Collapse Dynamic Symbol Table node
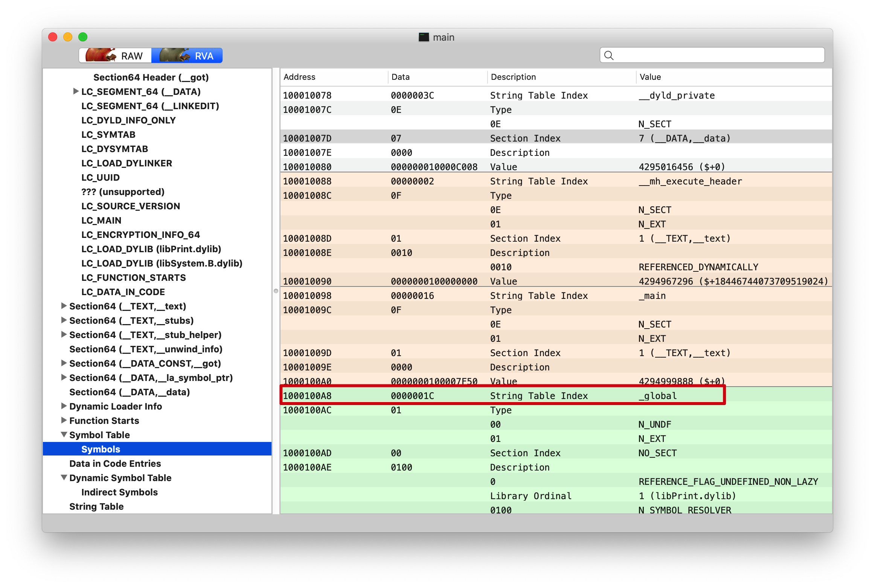Image resolution: width=875 pixels, height=588 pixels. (x=64, y=478)
